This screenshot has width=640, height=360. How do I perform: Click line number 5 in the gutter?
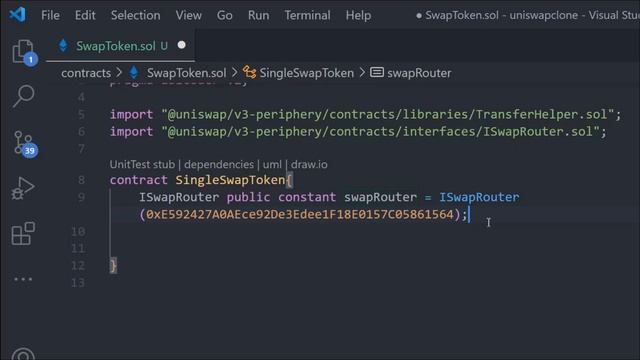pyautogui.click(x=82, y=115)
